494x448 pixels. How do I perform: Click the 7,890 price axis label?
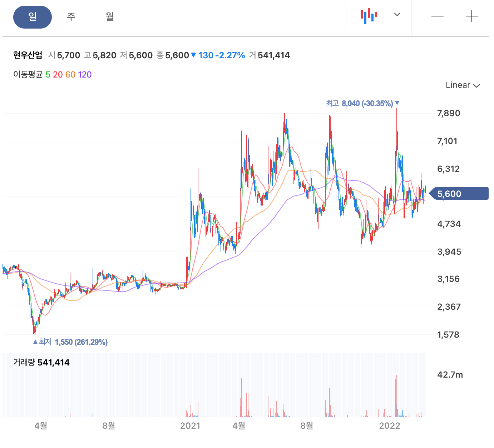tap(449, 113)
